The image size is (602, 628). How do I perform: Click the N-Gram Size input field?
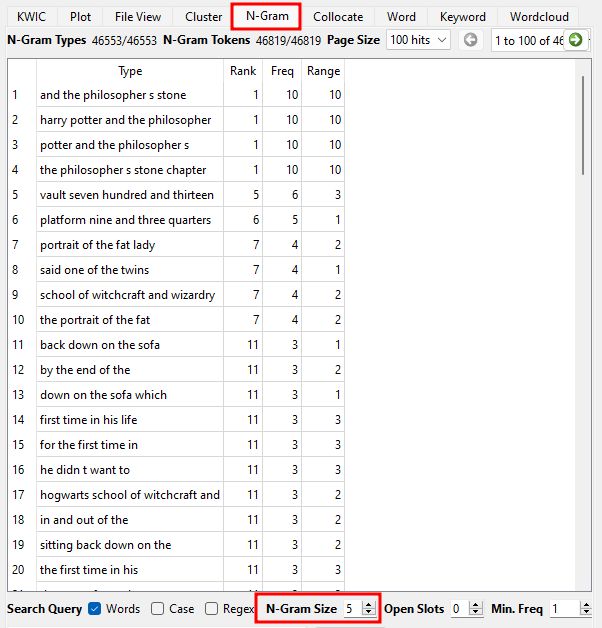pos(352,609)
